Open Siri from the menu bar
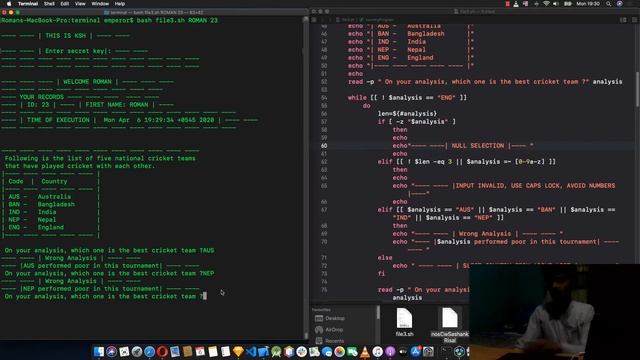 pos(620,4)
